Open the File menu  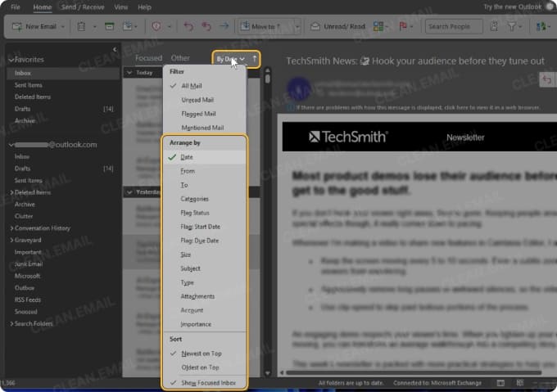16,7
